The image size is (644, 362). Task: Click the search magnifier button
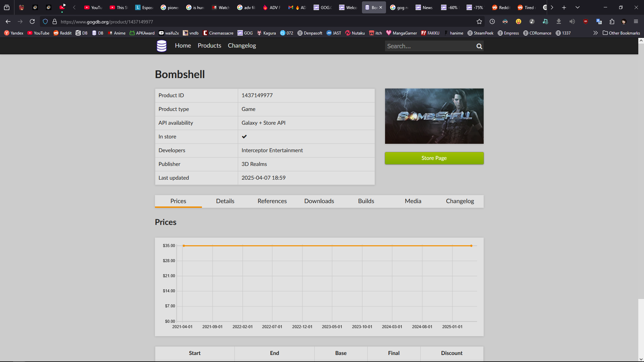(479, 46)
